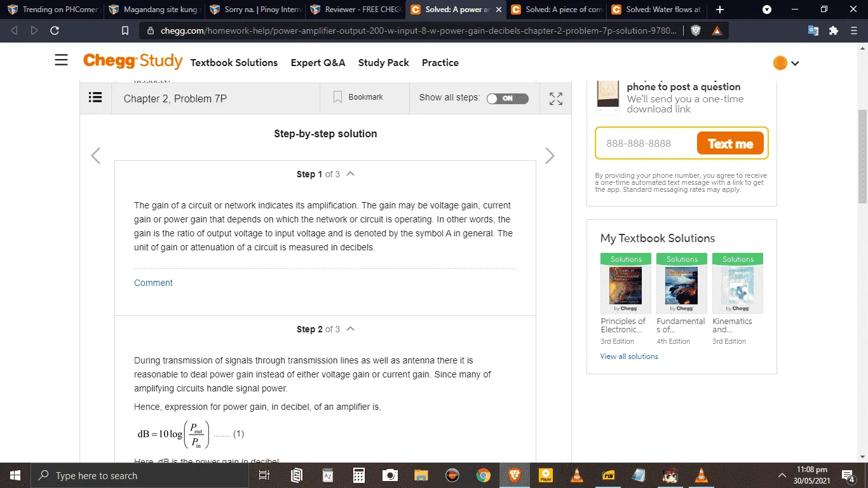Open Chrome from taskbar
Image resolution: width=868 pixels, height=488 pixels.
coord(484,475)
